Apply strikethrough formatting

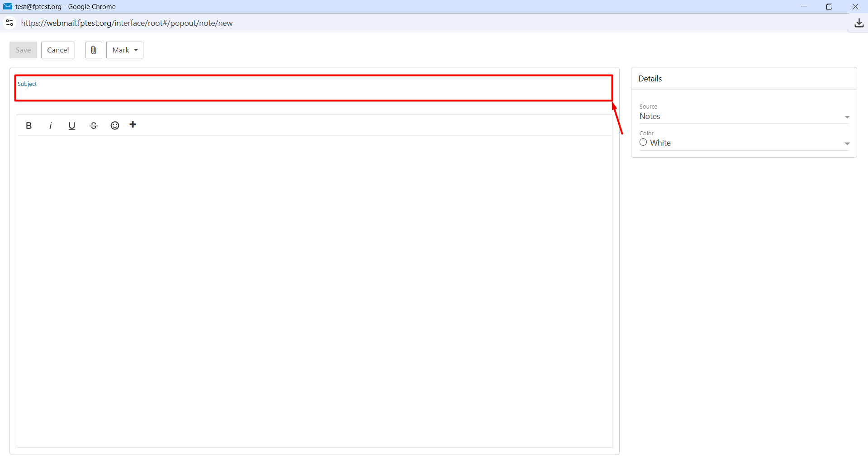tap(94, 126)
